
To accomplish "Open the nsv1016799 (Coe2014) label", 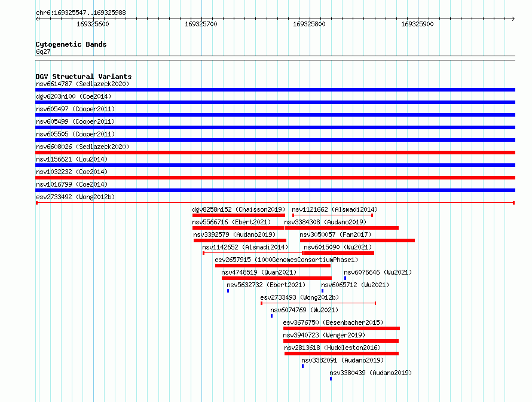I will point(72,184).
